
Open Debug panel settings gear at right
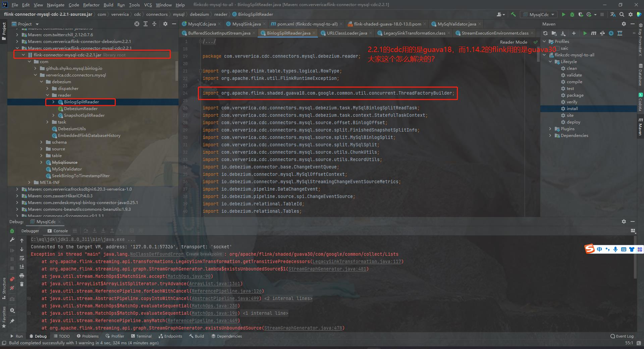pos(624,221)
